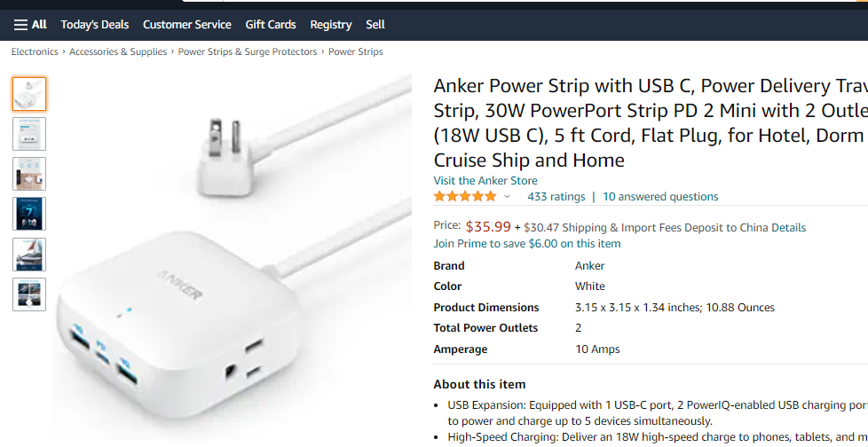Visit the Anker Store link
Image resolution: width=868 pixels, height=447 pixels.
pyautogui.click(x=485, y=181)
